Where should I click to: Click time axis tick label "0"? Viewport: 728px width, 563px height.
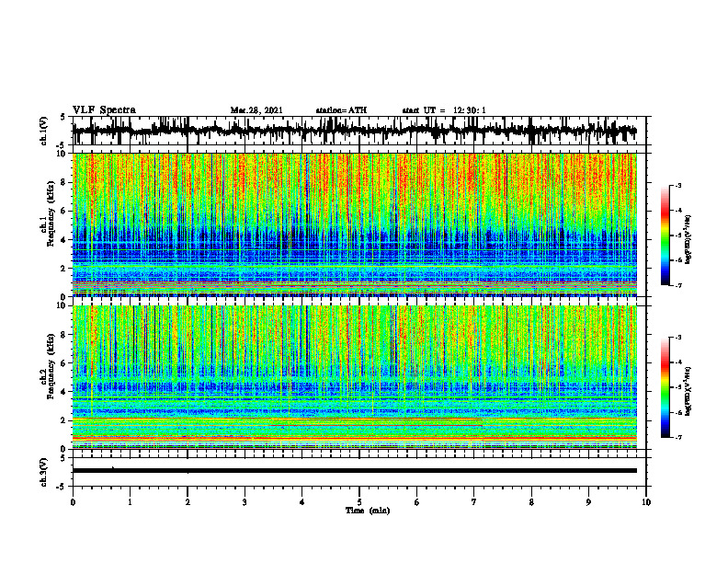(x=73, y=502)
